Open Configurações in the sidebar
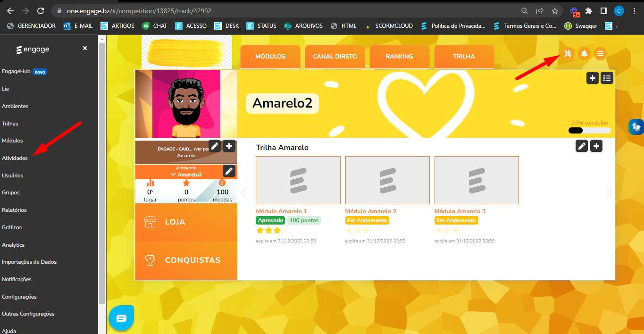This screenshot has height=334, width=644. pos(19,297)
